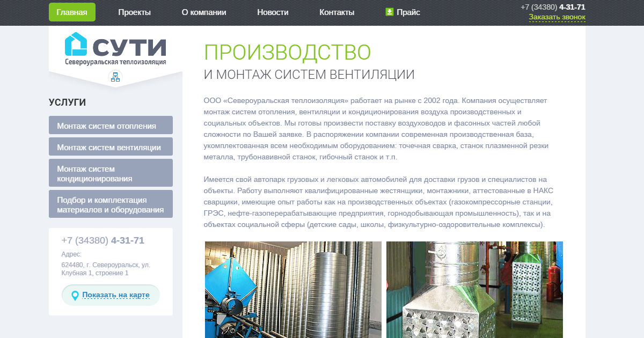644x338 pixels.
Task: Select Монтаж систем отопления service
Action: coord(111,125)
